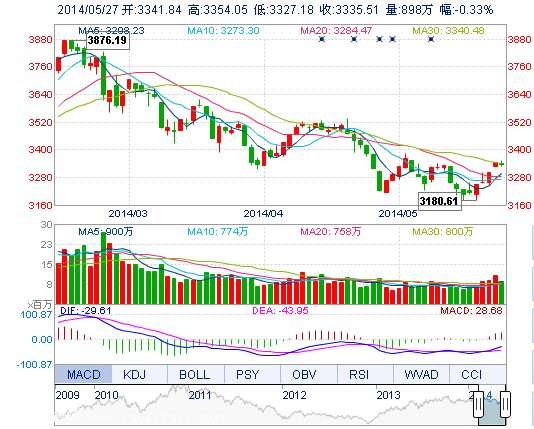This screenshot has width=534, height=429.
Task: Click the right handle of the date range slider
Action: (505, 404)
